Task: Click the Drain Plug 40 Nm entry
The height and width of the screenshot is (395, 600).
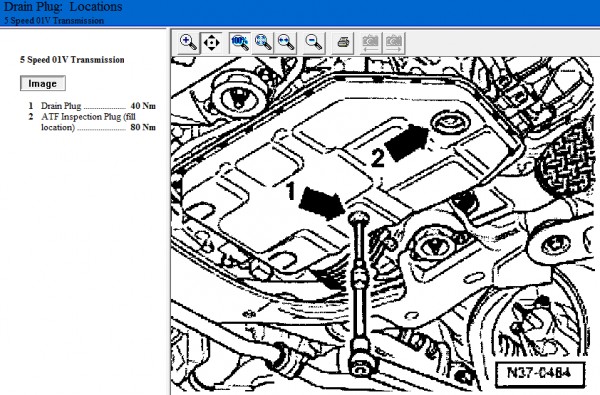Action: 92,106
